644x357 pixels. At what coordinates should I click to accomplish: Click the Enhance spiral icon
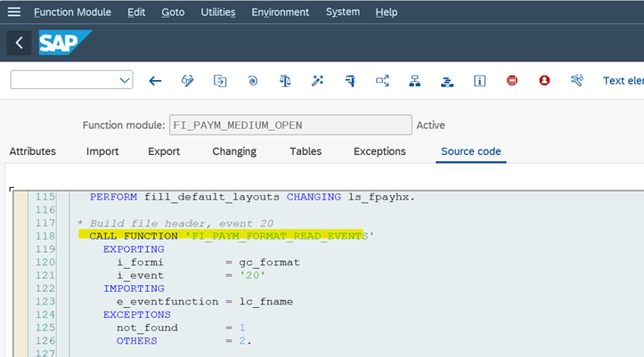coord(253,81)
